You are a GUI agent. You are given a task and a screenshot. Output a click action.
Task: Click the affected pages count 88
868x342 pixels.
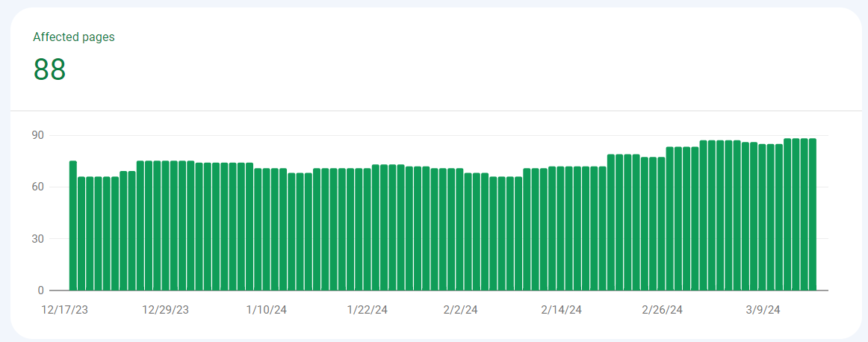point(50,69)
